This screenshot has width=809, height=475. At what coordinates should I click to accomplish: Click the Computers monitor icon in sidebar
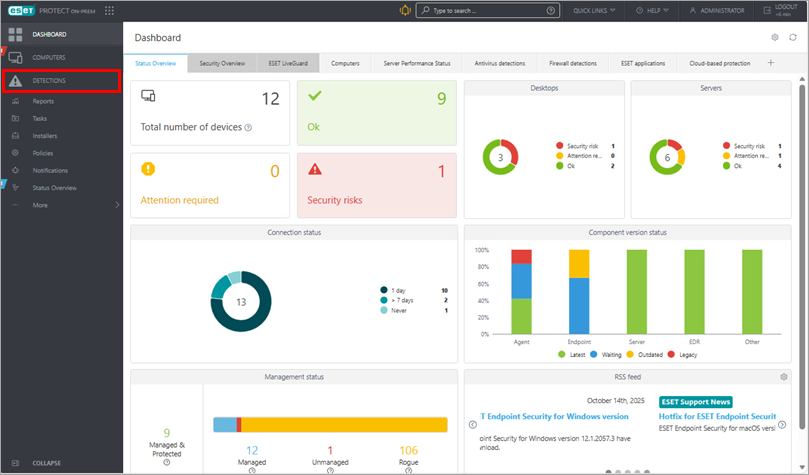[15, 58]
